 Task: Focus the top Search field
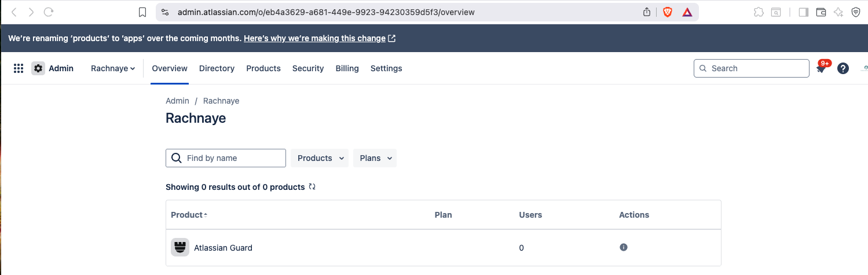point(752,68)
